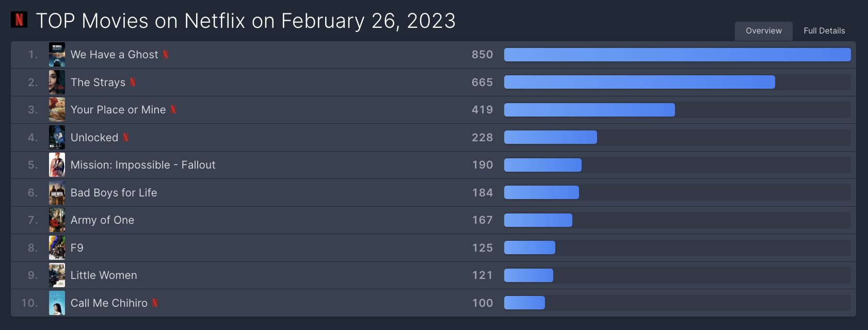This screenshot has height=330, width=868.
Task: Open the Mission: Impossible - Fallout poster
Action: click(x=57, y=165)
